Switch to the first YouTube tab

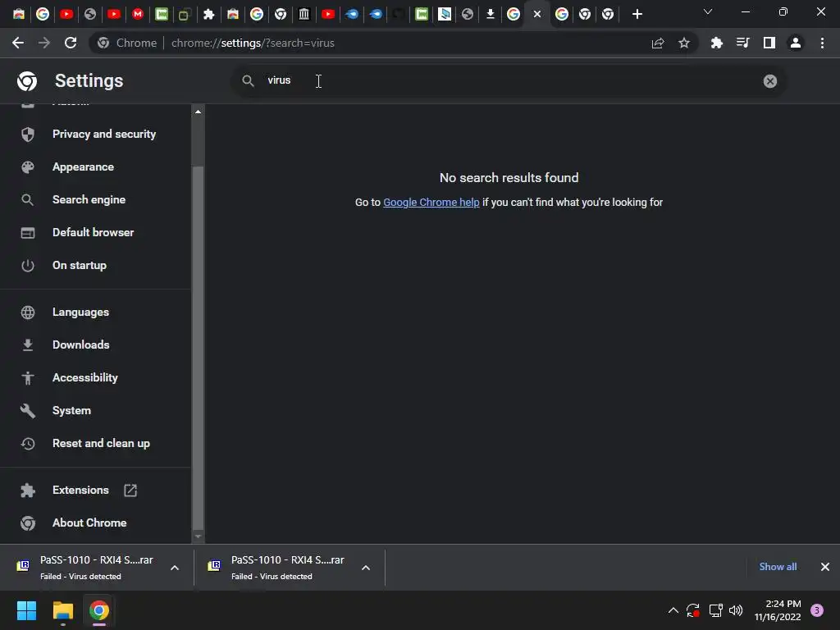pyautogui.click(x=66, y=14)
